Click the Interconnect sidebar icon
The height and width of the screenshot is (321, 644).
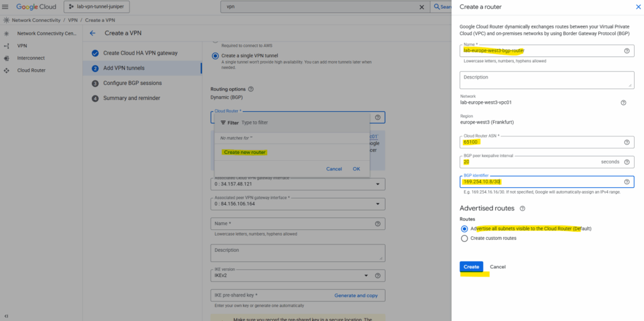point(6,58)
